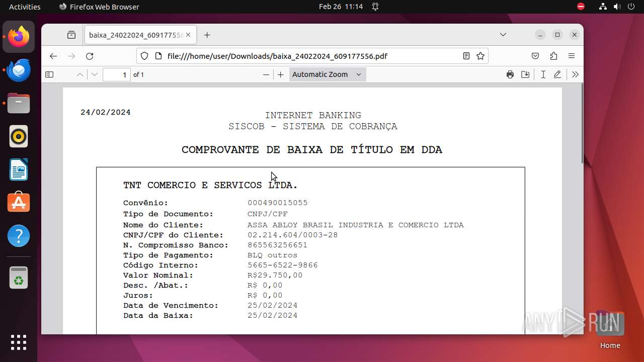Click N. Compromisso Banco value 865563256651
Viewport: 644px width, 362px height.
pyautogui.click(x=278, y=245)
